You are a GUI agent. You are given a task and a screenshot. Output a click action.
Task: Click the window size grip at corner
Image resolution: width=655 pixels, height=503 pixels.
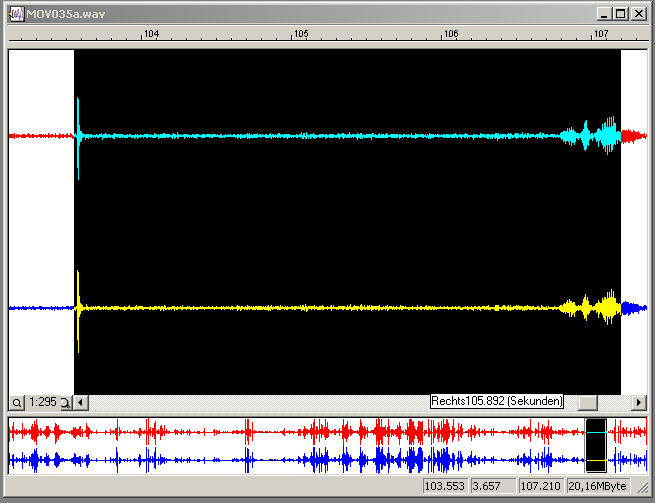pyautogui.click(x=641, y=487)
